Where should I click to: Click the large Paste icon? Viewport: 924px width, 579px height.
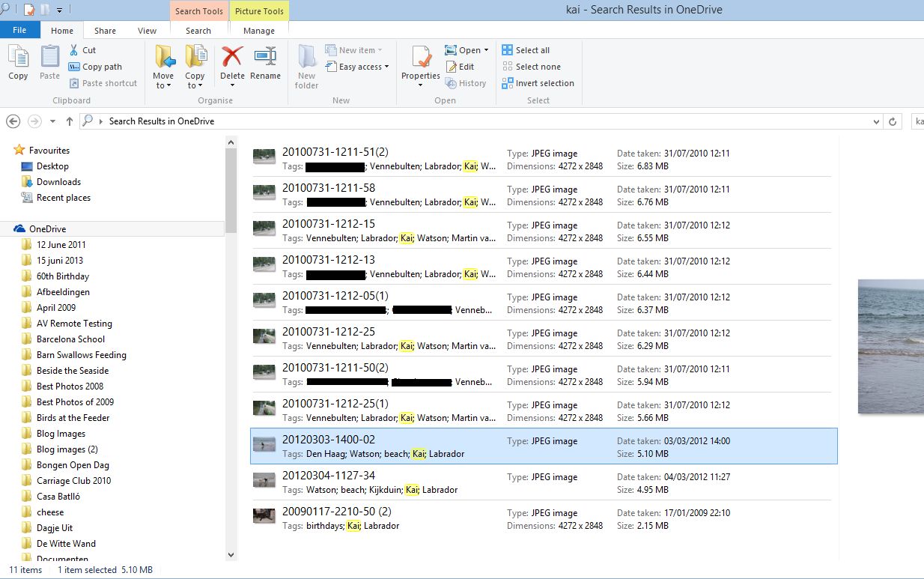click(x=49, y=57)
